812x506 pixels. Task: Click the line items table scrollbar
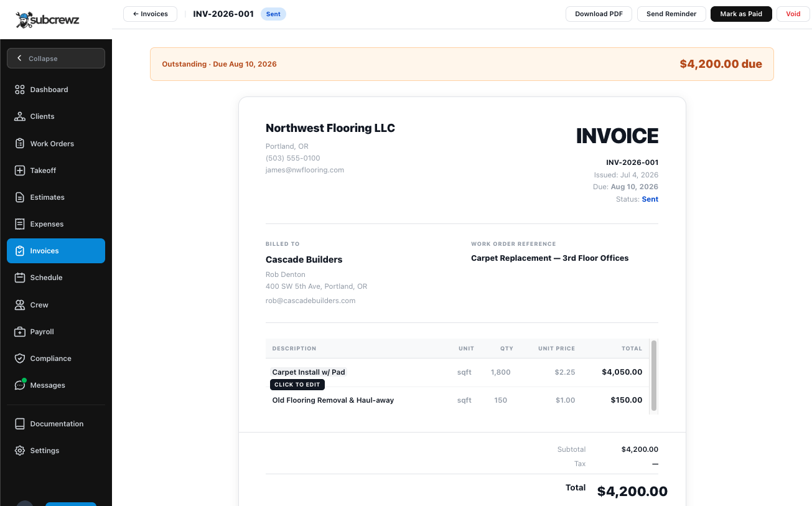[654, 375]
